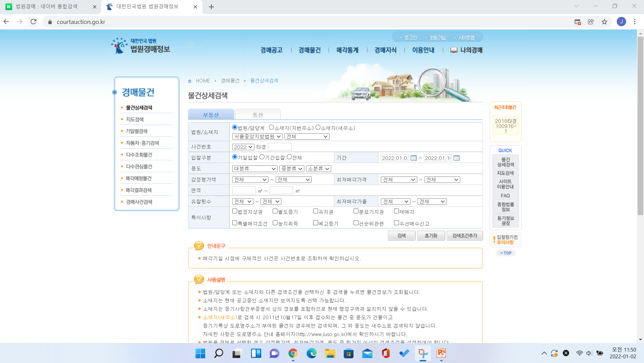Open the 감정평가액 minimum dropdown
Viewport: 644px width, 363px height.
coord(250,179)
